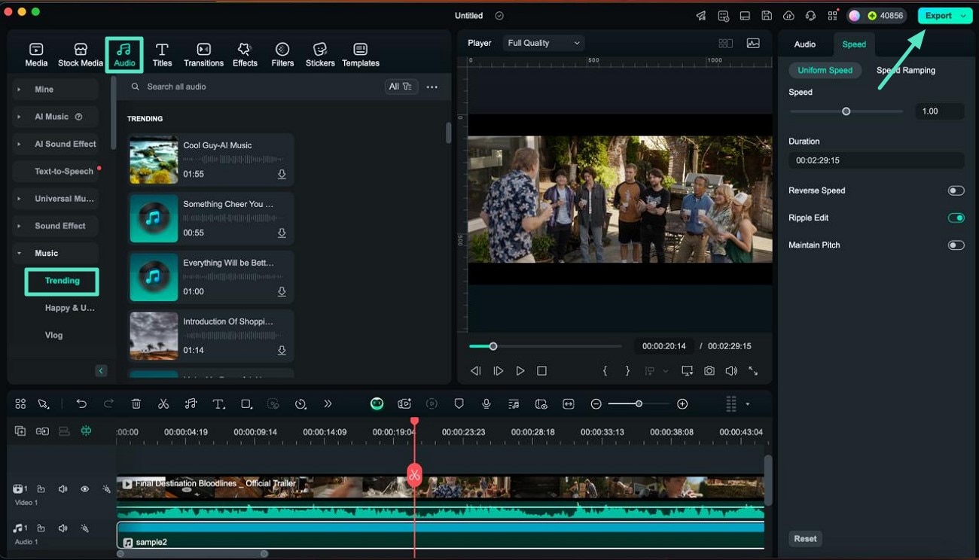
Task: Select Speed Ramping mode
Action: pos(906,70)
